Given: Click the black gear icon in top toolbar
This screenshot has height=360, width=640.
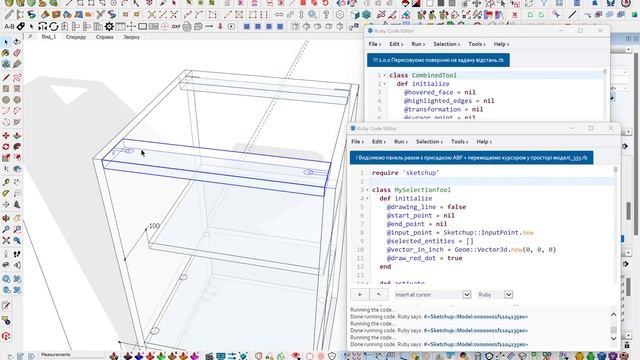Looking at the screenshot, I should click(109, 27).
